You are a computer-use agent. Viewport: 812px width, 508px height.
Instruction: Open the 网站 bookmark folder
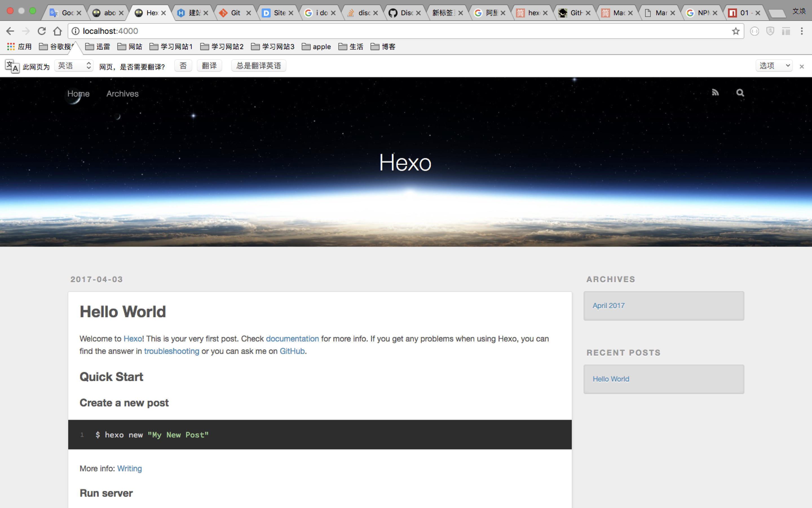tap(130, 47)
